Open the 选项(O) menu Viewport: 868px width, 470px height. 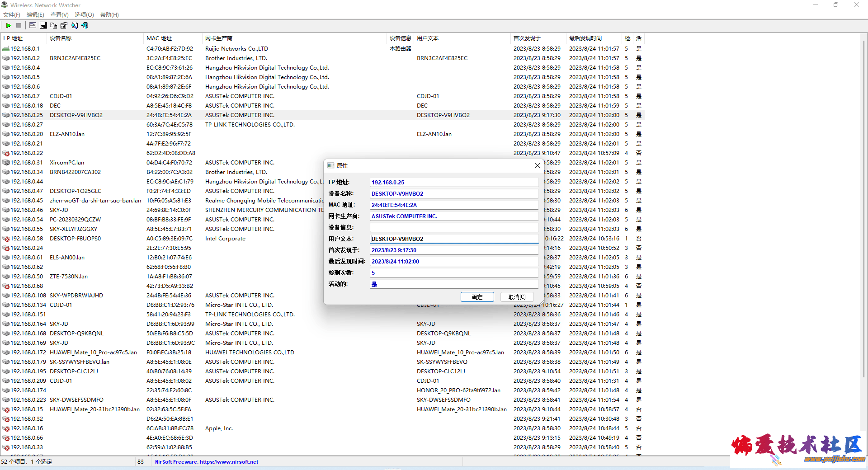pyautogui.click(x=84, y=15)
